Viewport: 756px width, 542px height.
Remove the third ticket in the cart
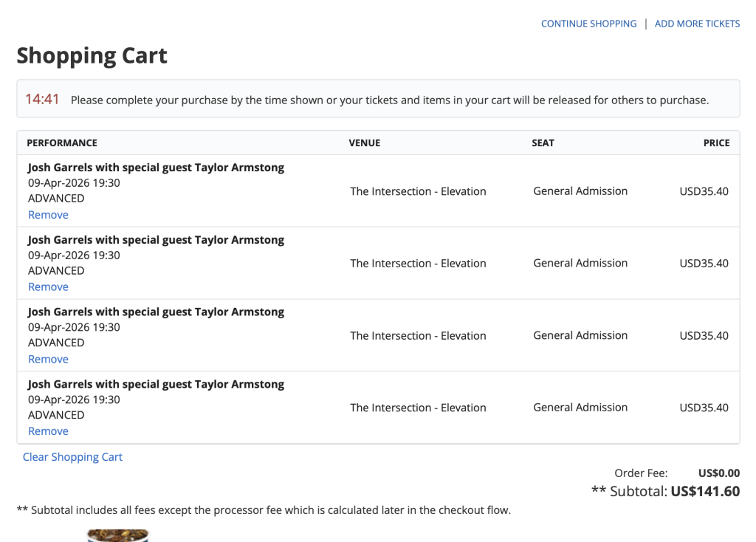point(48,360)
